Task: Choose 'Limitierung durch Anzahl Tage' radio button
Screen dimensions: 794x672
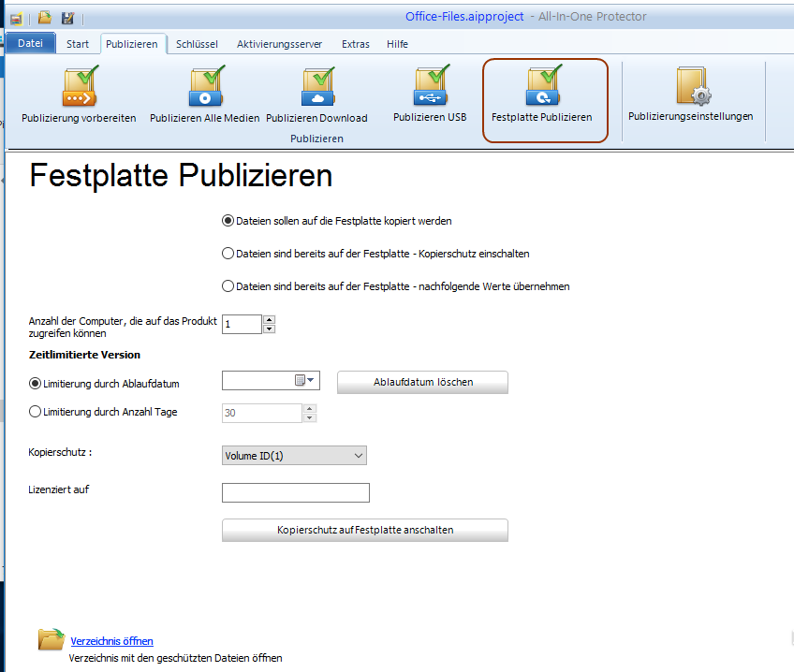Action: [x=36, y=411]
